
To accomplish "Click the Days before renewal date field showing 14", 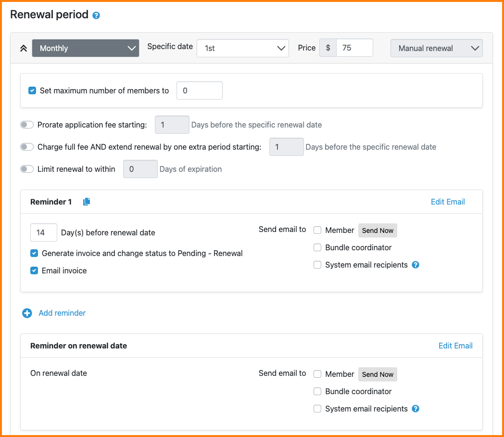I will tap(43, 232).
